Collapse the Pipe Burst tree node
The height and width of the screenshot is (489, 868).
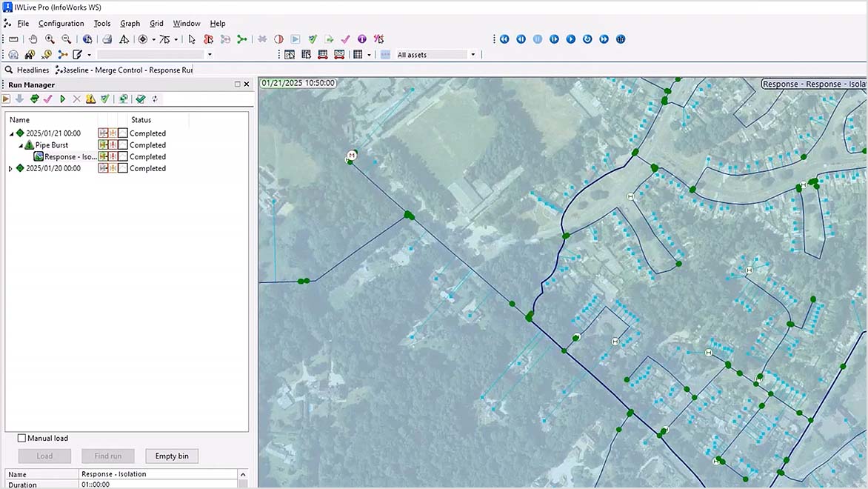(20, 144)
